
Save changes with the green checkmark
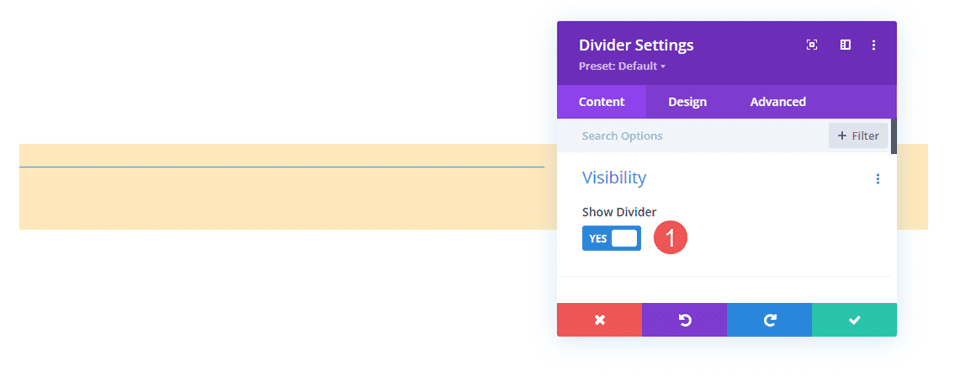tap(854, 319)
